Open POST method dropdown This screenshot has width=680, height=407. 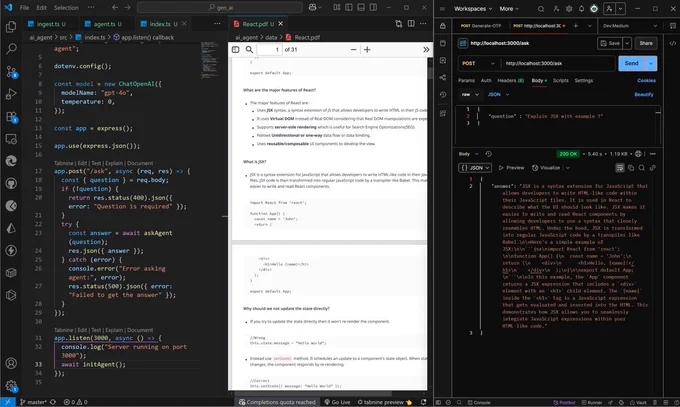point(478,63)
